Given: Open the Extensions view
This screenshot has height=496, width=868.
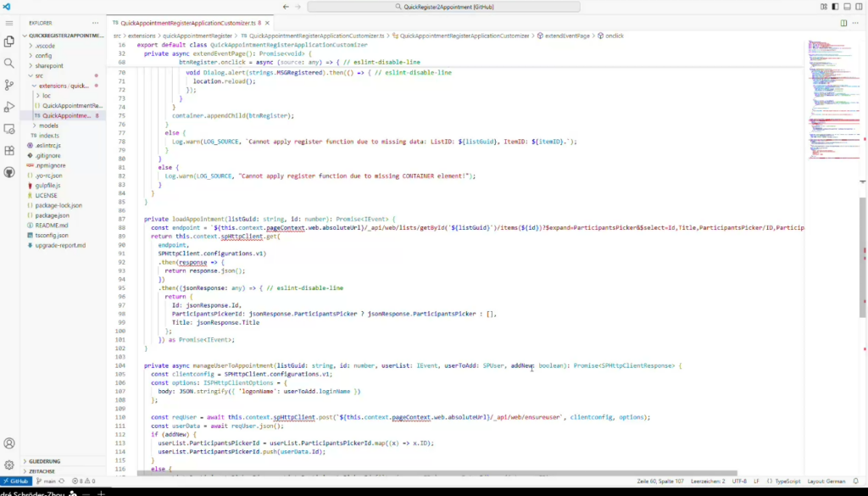Looking at the screenshot, I should [9, 151].
